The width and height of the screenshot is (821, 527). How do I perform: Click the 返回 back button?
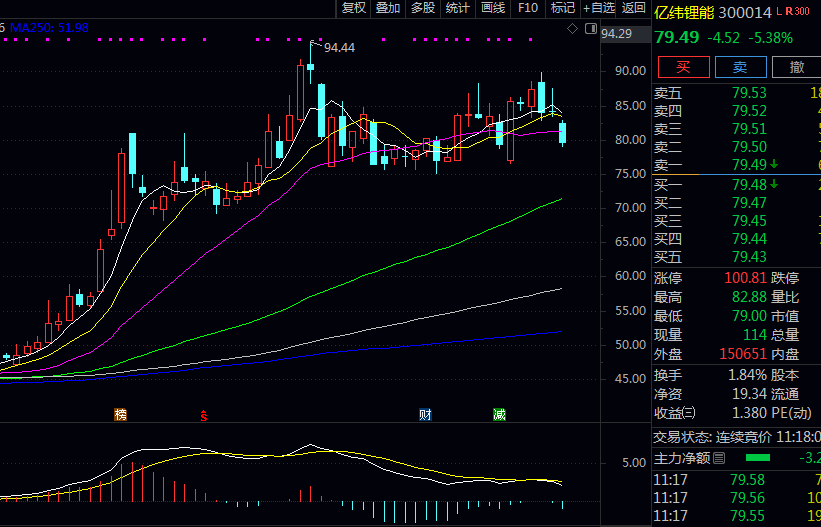click(x=634, y=8)
